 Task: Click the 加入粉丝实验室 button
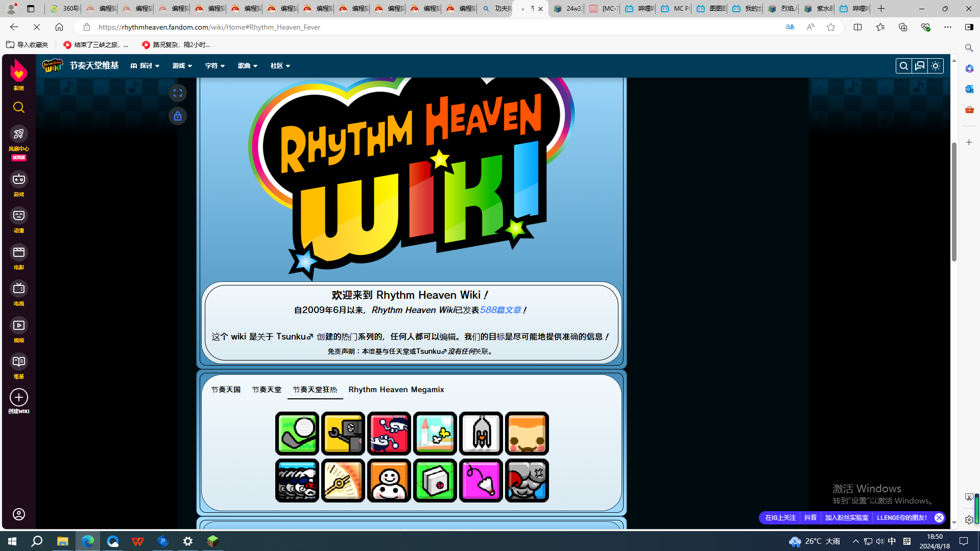click(847, 518)
